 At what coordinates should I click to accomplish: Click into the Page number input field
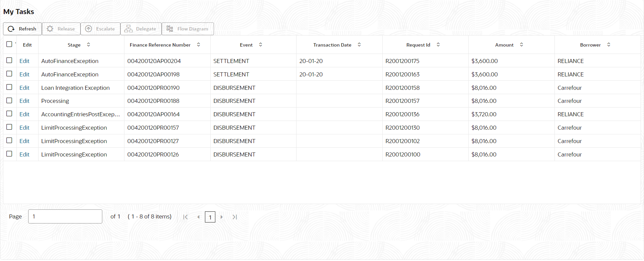point(65,216)
